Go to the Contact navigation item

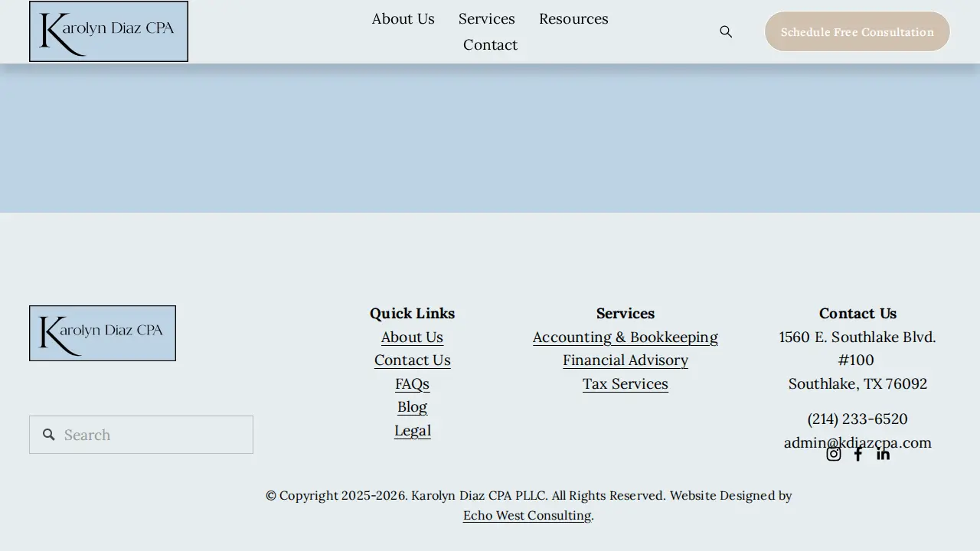[490, 44]
